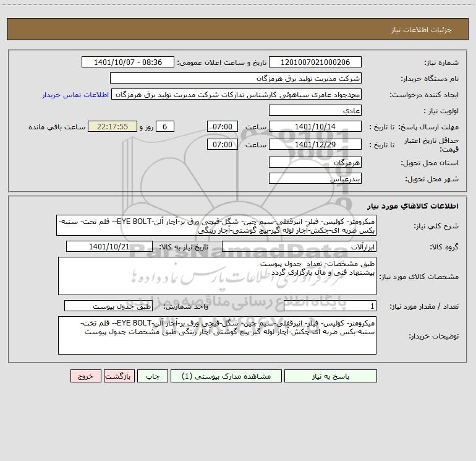The height and width of the screenshot is (461, 476).
Task: Click the label استان محل تحویل
Action: [x=430, y=163]
